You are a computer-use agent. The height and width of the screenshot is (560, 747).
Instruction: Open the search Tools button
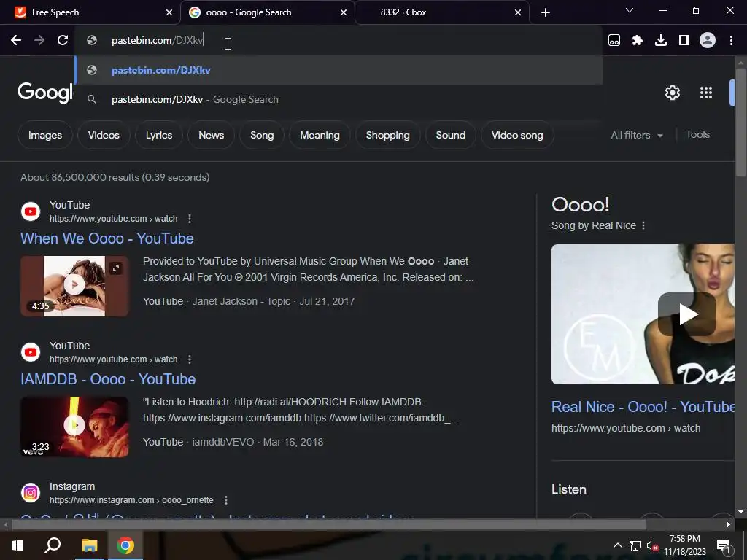coord(697,135)
